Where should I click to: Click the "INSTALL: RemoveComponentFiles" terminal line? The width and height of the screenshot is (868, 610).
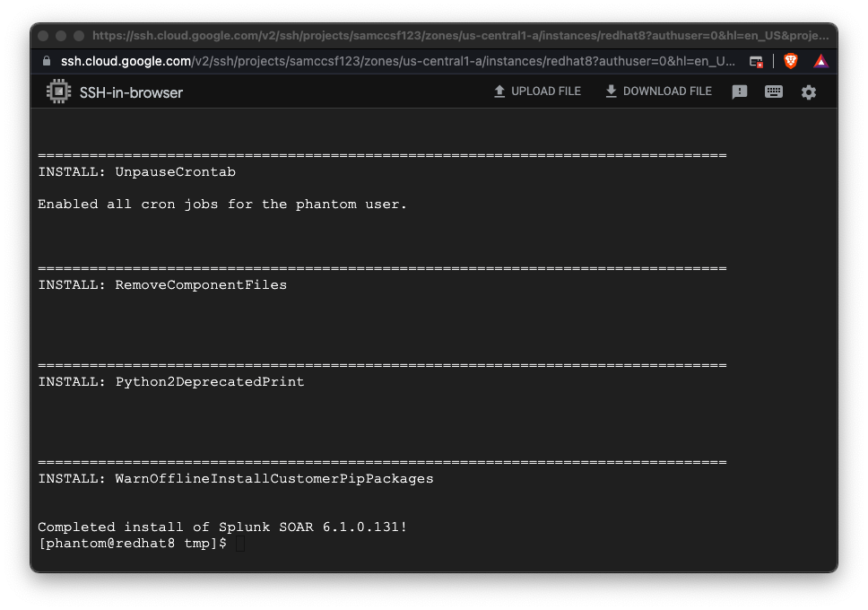(x=162, y=285)
